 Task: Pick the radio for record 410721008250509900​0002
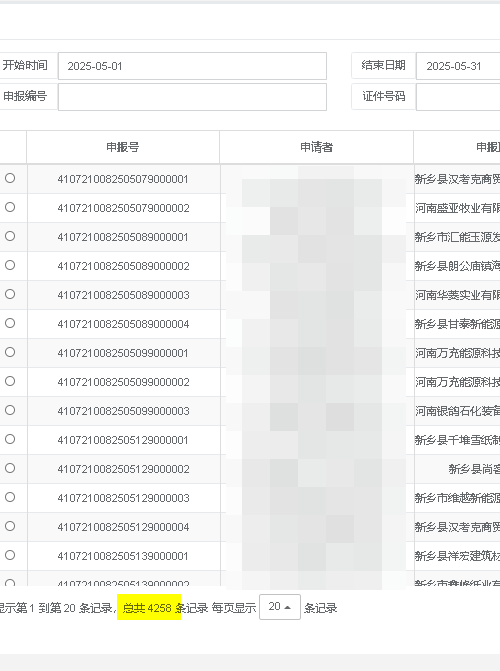(x=10, y=381)
